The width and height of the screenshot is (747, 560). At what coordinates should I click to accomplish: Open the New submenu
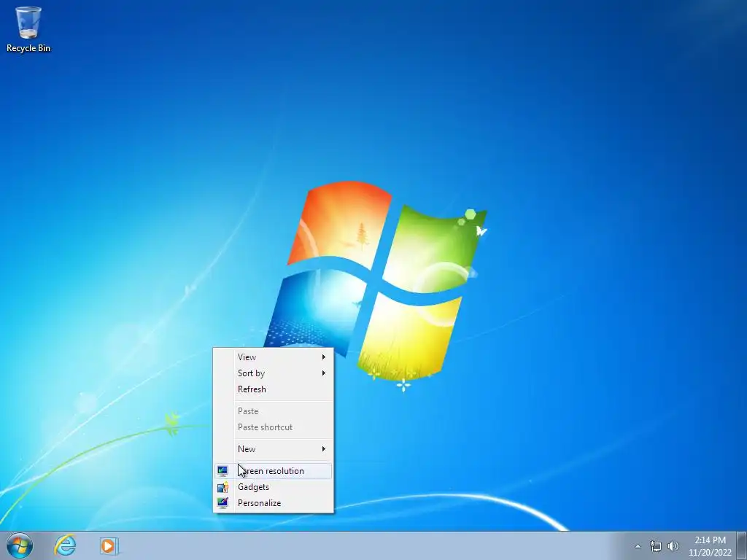point(273,449)
